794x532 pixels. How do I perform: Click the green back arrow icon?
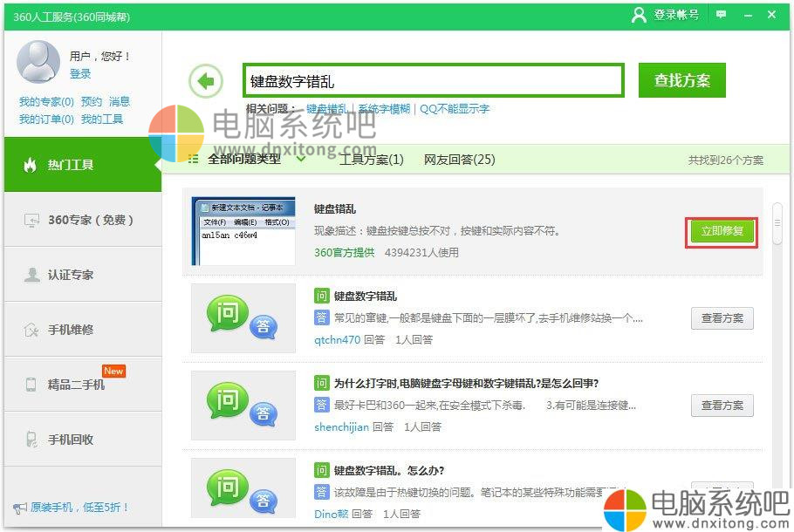coord(206,81)
